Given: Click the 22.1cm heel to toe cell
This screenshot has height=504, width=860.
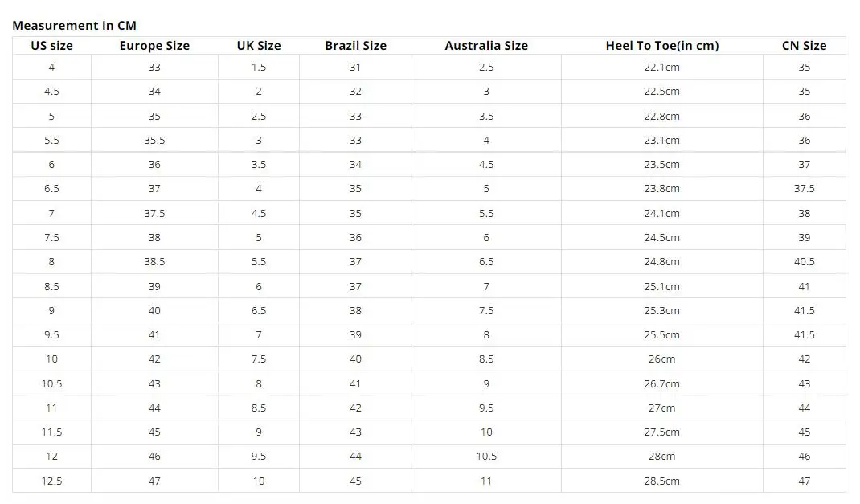Looking at the screenshot, I should pyautogui.click(x=662, y=67).
